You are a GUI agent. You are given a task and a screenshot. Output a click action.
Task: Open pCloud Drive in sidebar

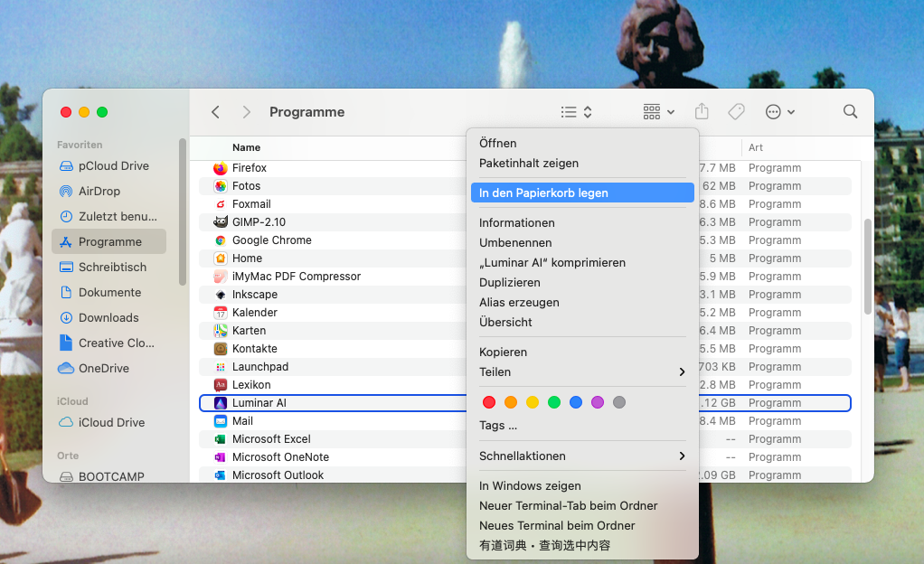tap(109, 166)
